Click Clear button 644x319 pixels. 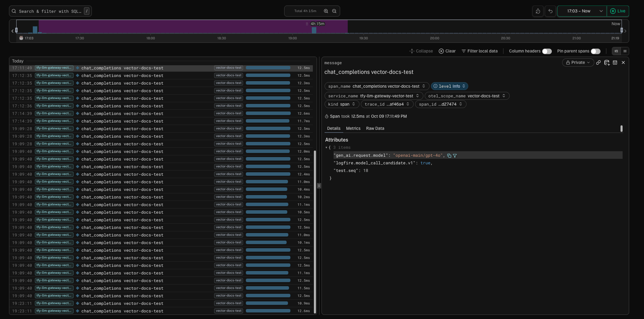[447, 51]
